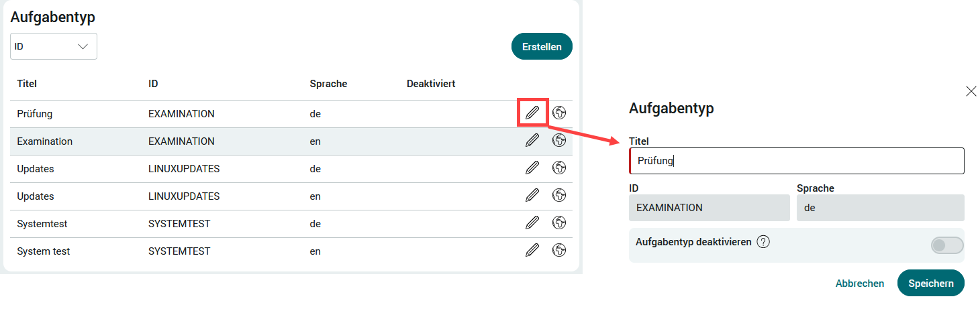Edit the Prüfung row with pencil icon
The image size is (980, 311).
click(532, 113)
